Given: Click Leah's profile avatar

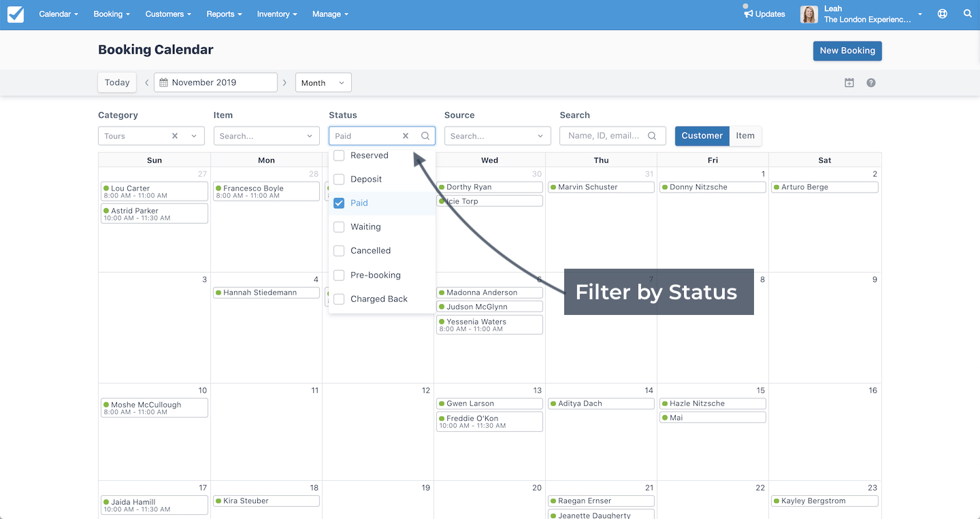Looking at the screenshot, I should point(808,14).
